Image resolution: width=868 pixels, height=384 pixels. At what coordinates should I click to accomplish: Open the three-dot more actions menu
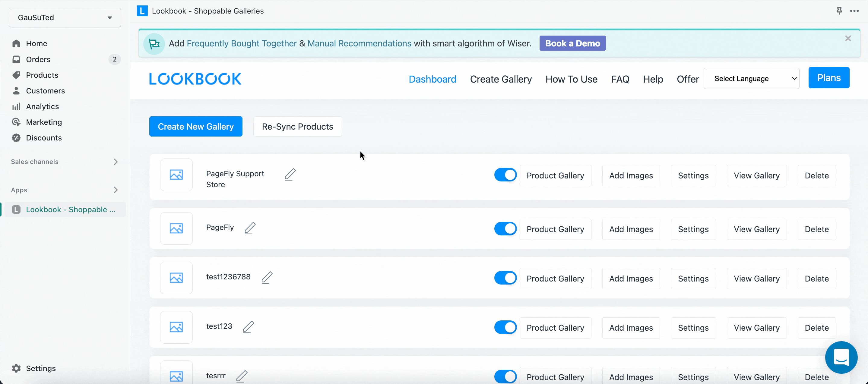tap(854, 11)
